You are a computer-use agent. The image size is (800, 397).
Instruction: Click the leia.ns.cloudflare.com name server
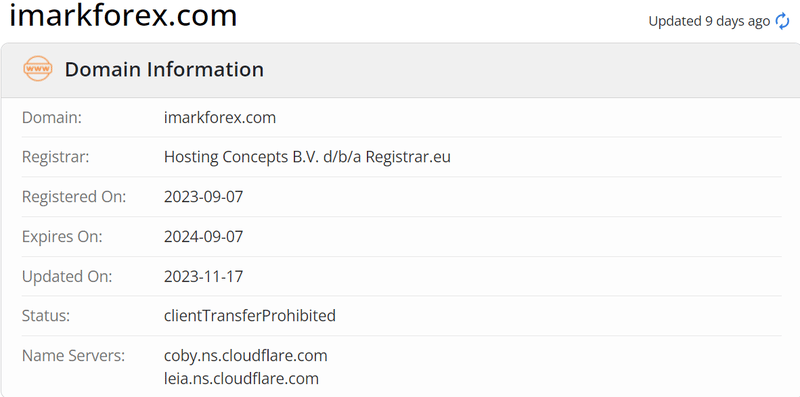click(241, 379)
